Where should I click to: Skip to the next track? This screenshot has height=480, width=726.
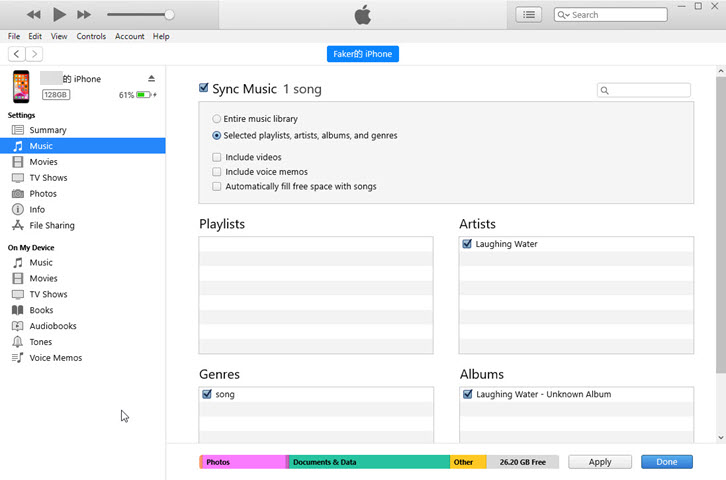pos(84,14)
